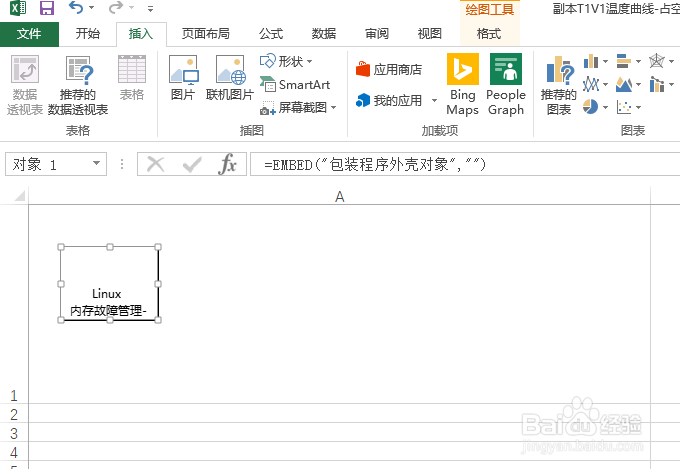
Task: Click the Insert Function fx icon
Action: 228,164
